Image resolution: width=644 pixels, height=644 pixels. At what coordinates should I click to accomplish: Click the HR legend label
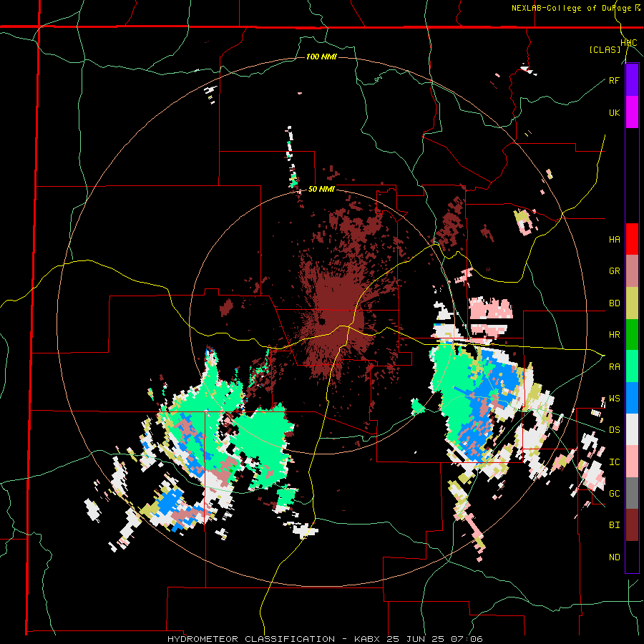click(614, 335)
